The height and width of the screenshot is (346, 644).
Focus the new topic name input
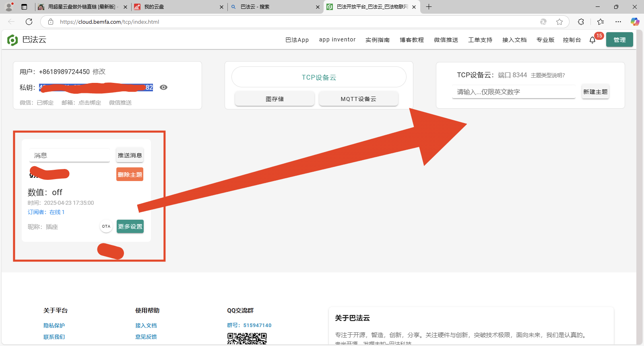[514, 92]
